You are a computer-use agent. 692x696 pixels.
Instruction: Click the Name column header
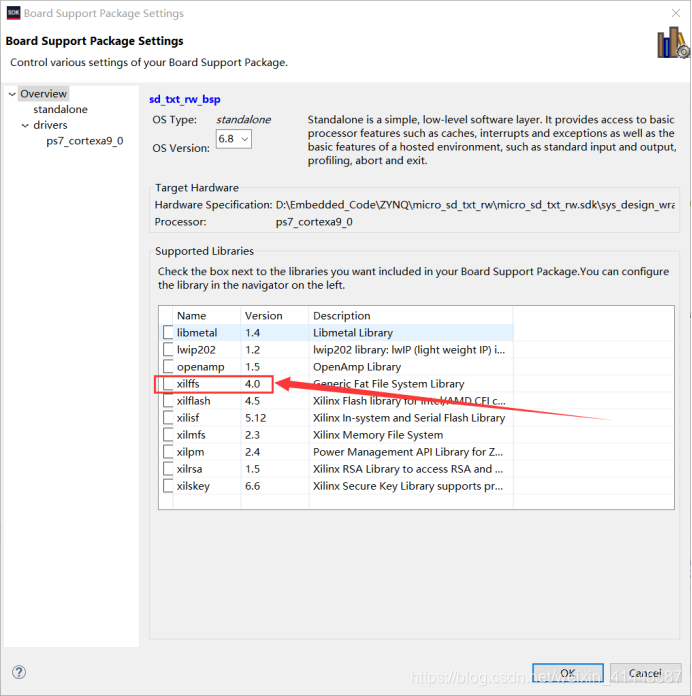coord(207,316)
